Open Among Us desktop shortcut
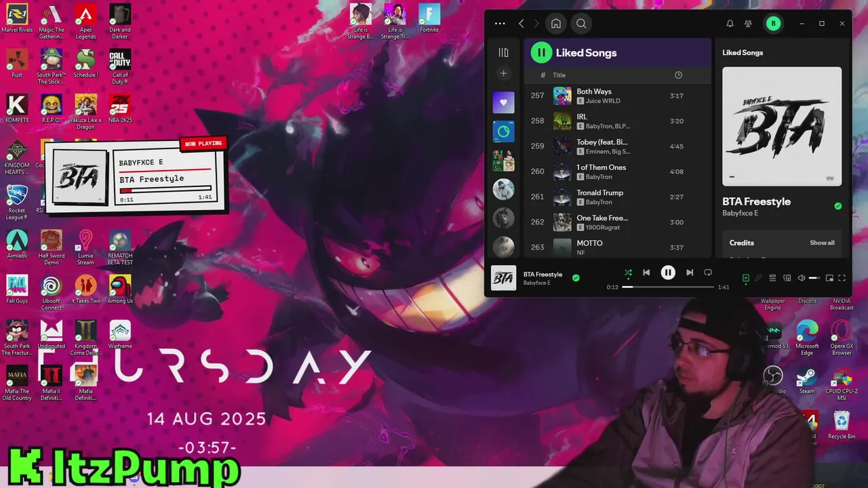 (x=120, y=289)
